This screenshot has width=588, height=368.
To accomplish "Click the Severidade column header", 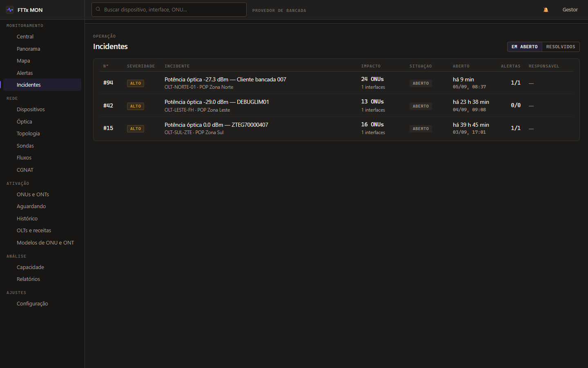I will 141,66.
